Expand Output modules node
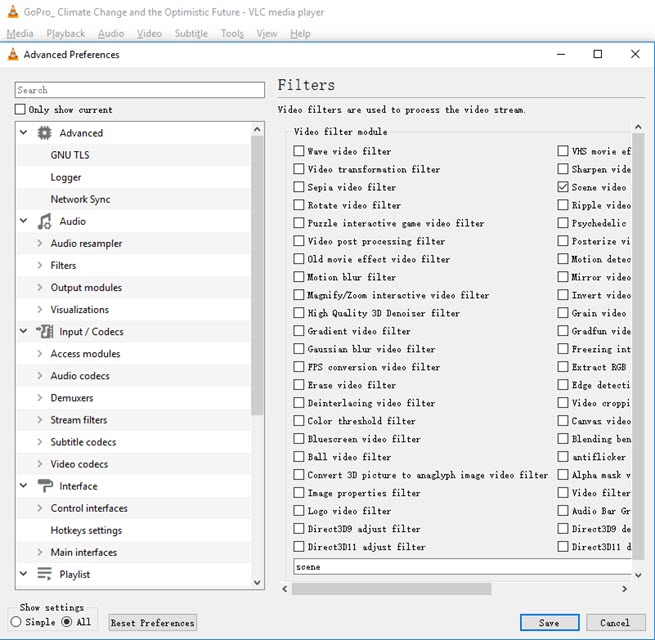Image resolution: width=655 pixels, height=640 pixels. pyautogui.click(x=40, y=287)
